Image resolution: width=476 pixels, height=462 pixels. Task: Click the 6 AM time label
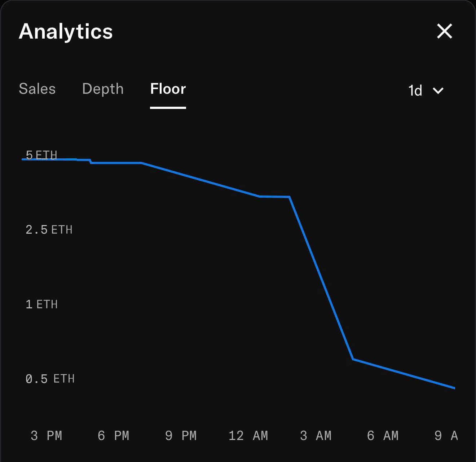pyautogui.click(x=383, y=436)
